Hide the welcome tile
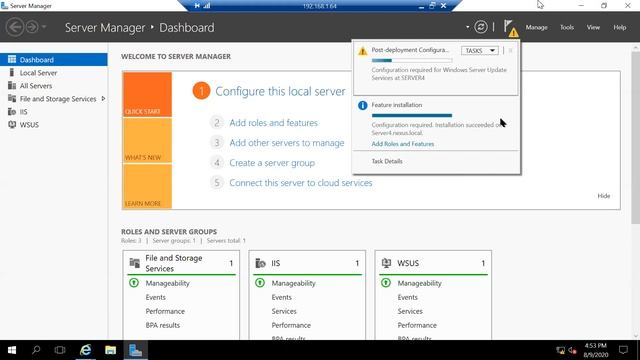This screenshot has width=640, height=360. (x=604, y=196)
